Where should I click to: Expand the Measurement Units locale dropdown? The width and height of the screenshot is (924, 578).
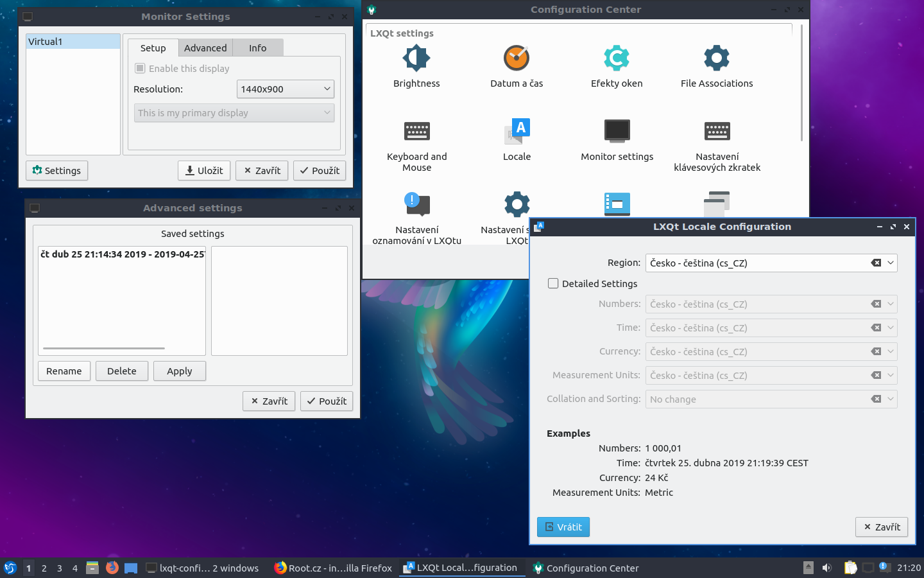pos(891,375)
